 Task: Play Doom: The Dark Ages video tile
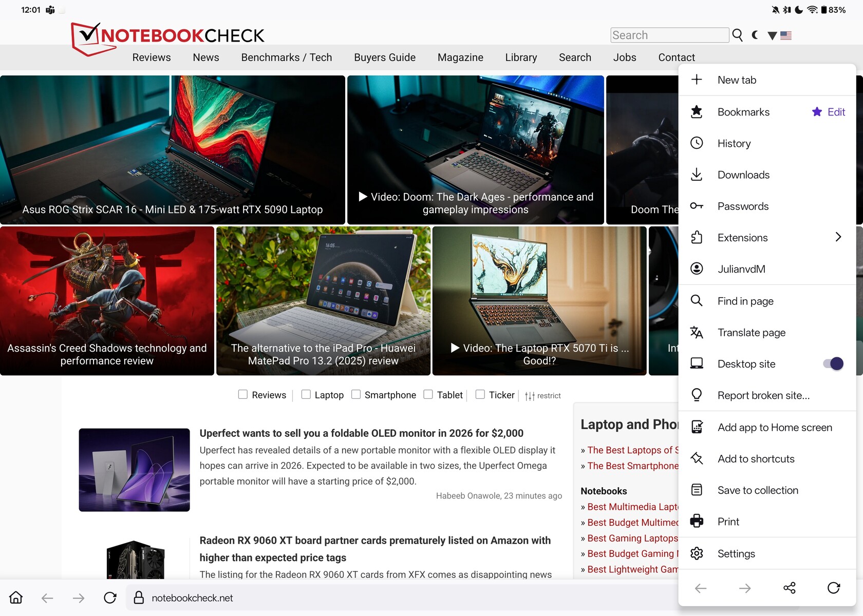tap(476, 150)
